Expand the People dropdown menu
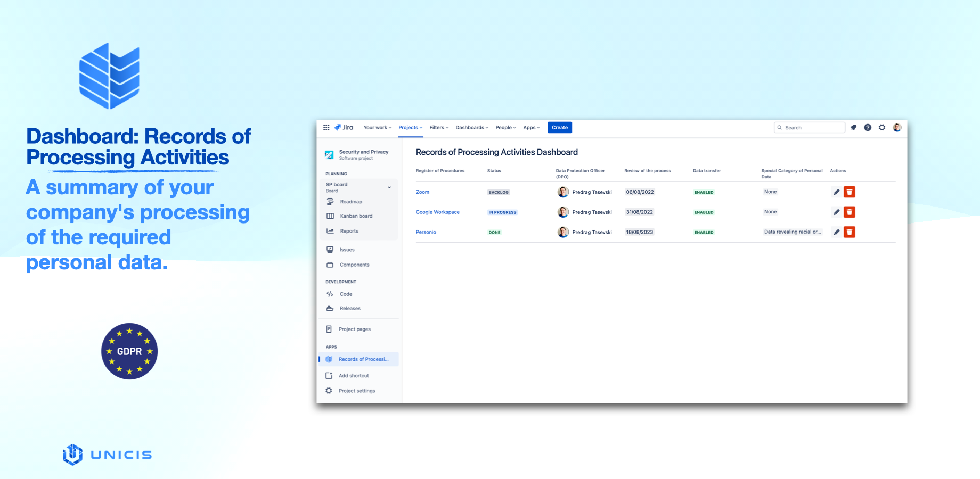Screen dimensions: 980x479 coord(506,128)
